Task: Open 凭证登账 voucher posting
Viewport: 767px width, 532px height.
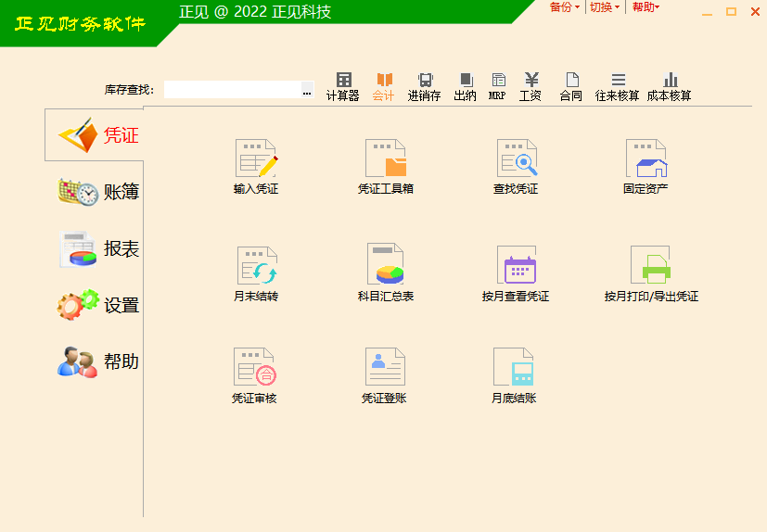Action: pos(384,368)
